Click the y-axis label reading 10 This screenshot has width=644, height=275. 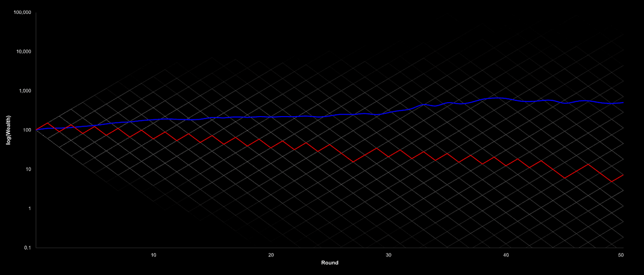click(x=29, y=169)
